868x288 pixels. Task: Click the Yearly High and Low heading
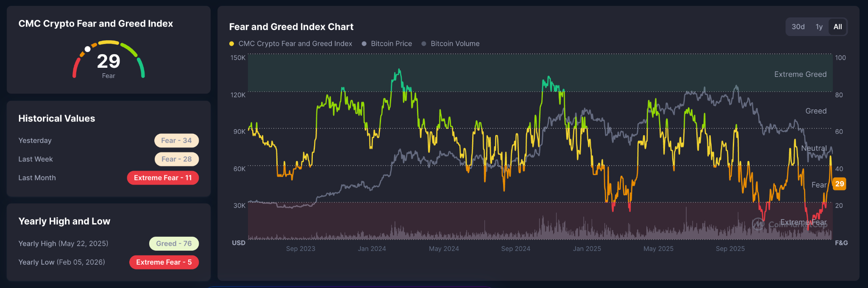point(64,221)
